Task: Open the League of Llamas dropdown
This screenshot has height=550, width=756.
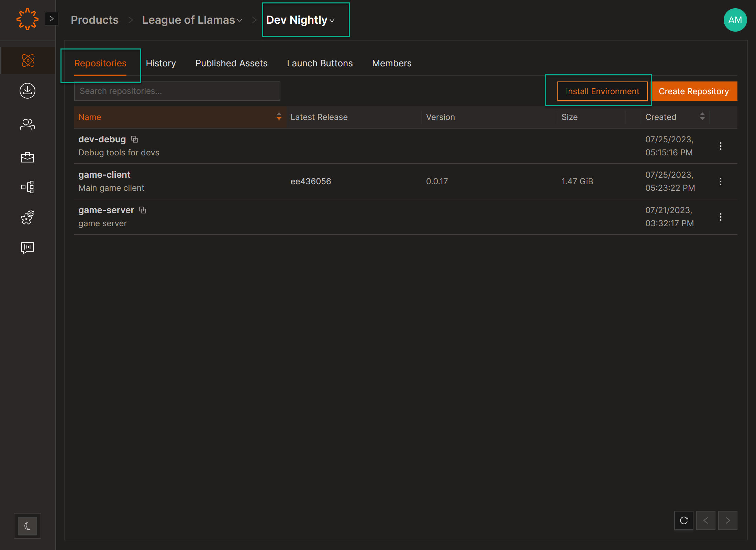Action: (192, 20)
